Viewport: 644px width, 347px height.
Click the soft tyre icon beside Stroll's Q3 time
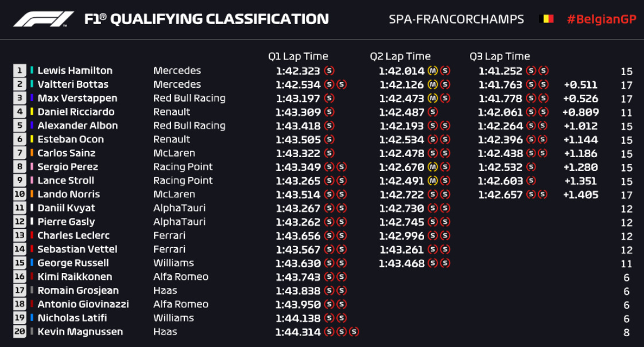pyautogui.click(x=530, y=181)
